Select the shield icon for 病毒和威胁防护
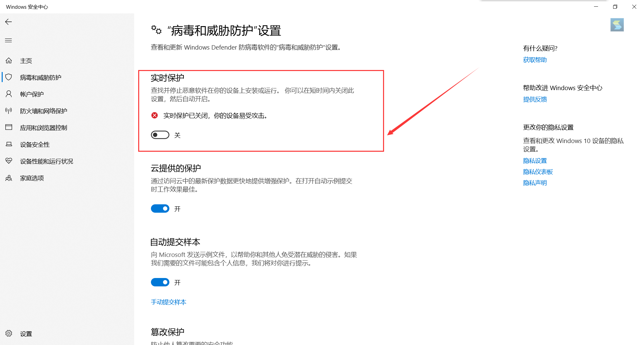644x345 pixels. click(x=9, y=77)
